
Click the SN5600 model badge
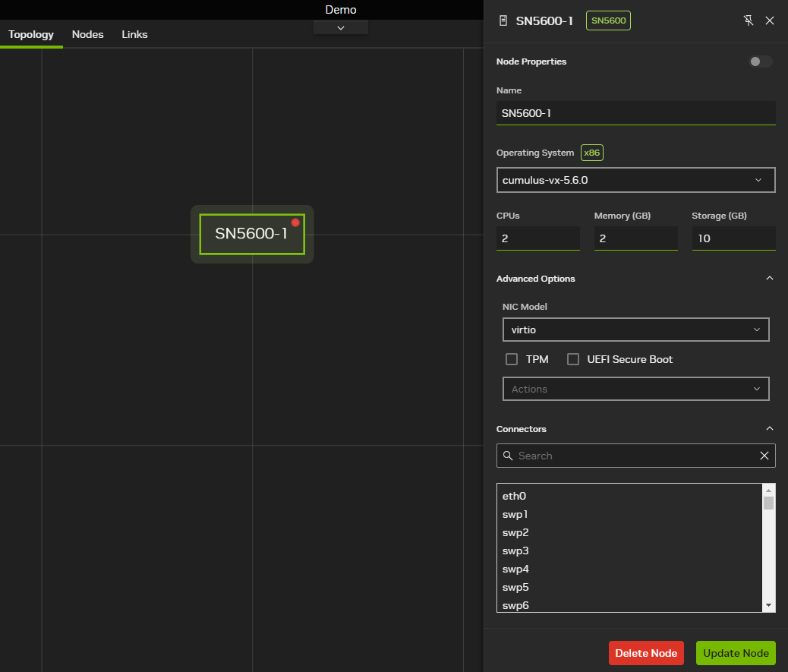608,21
